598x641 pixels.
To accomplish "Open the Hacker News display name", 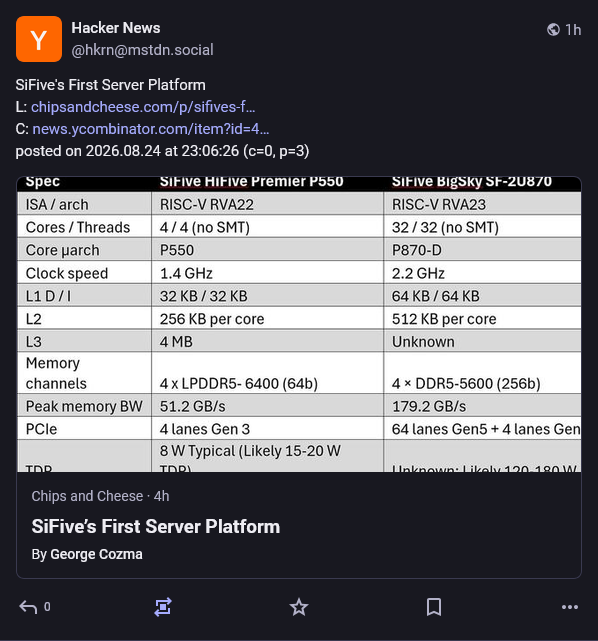I will [116, 28].
